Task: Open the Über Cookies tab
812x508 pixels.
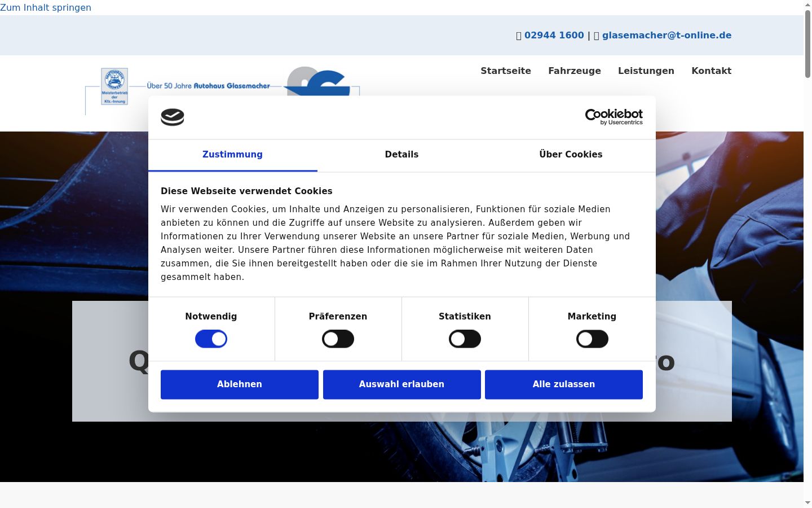Action: click(x=571, y=155)
